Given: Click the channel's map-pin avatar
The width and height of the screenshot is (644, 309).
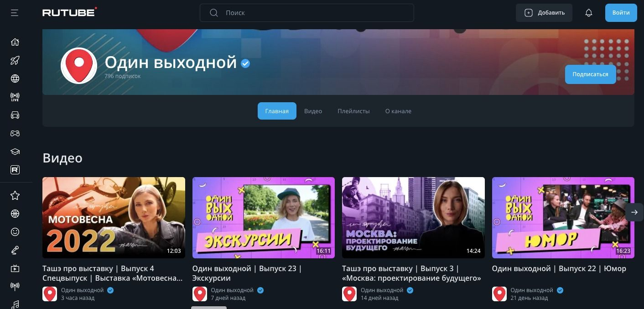Looking at the screenshot, I should tap(79, 66).
